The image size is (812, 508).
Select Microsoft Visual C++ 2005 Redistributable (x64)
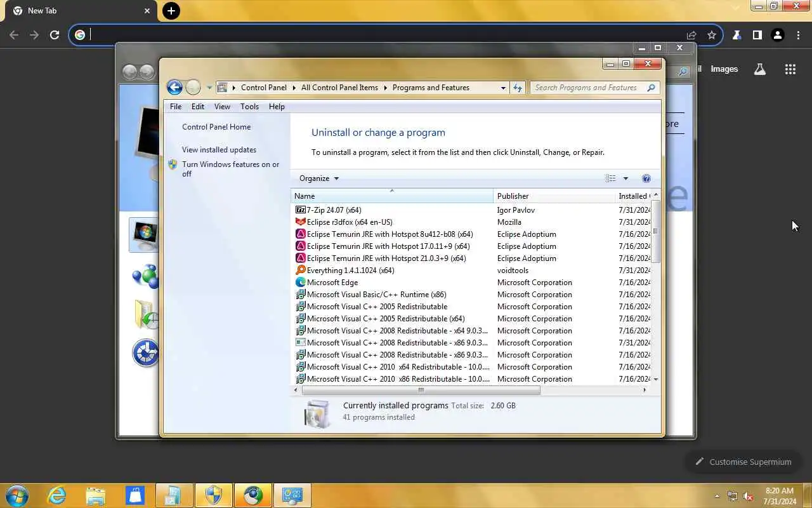pyautogui.click(x=471, y=318)
